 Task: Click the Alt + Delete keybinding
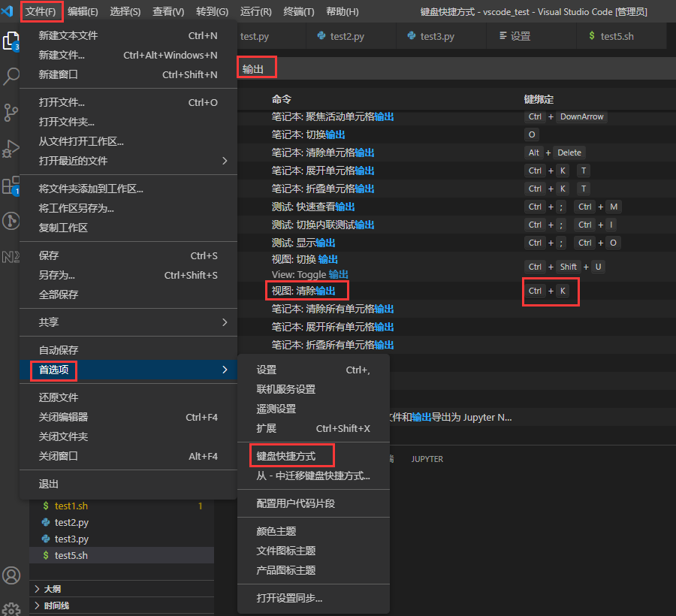click(x=555, y=152)
